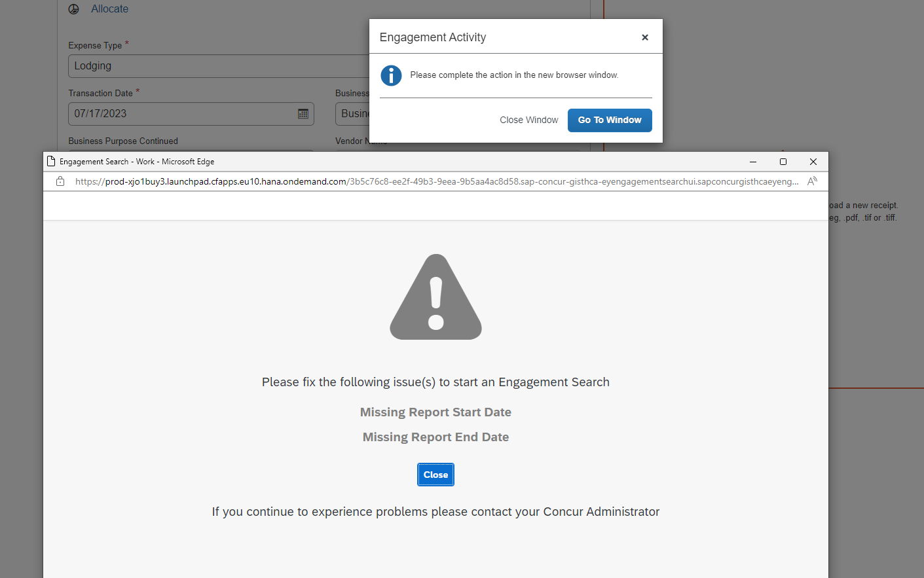Activate Read aloud icon in the address bar
Image resolution: width=924 pixels, height=578 pixels.
tap(812, 181)
